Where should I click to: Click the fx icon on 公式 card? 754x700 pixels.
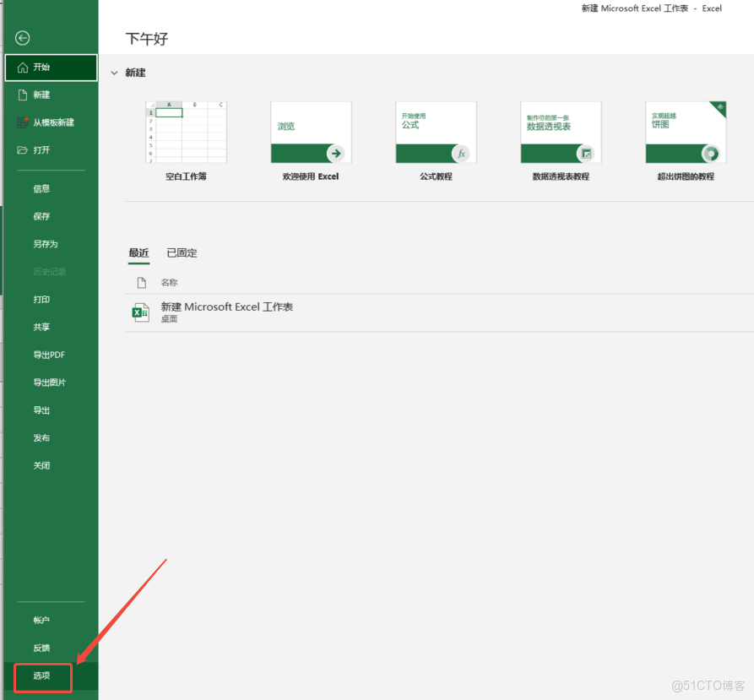coord(461,154)
